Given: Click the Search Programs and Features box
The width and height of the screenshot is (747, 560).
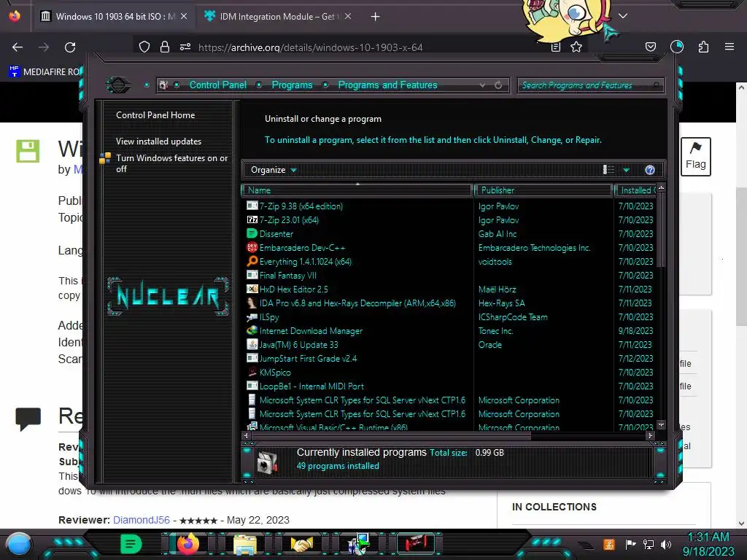Looking at the screenshot, I should pos(590,85).
